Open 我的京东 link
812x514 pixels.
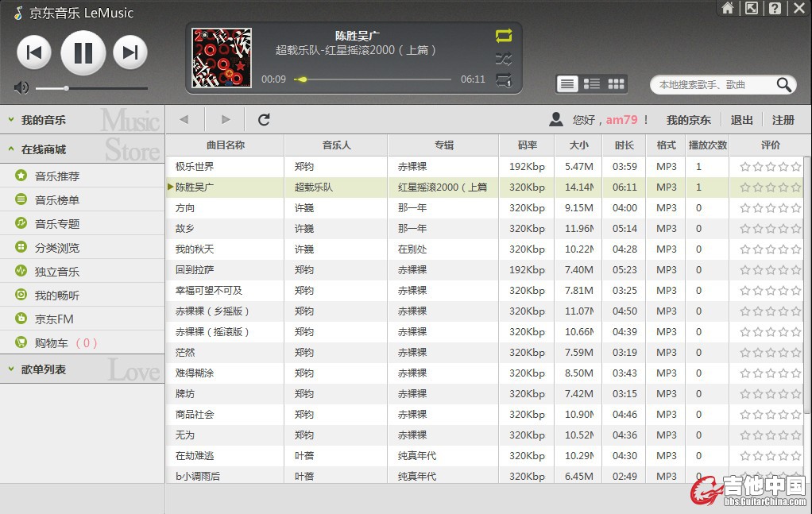(688, 120)
